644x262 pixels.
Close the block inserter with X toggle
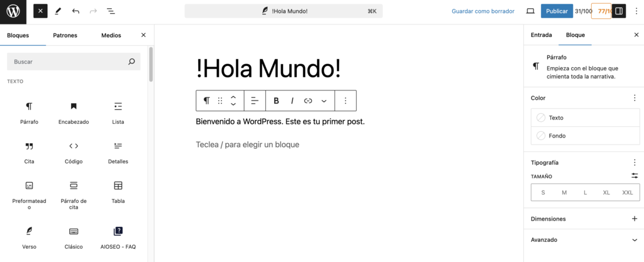click(40, 11)
